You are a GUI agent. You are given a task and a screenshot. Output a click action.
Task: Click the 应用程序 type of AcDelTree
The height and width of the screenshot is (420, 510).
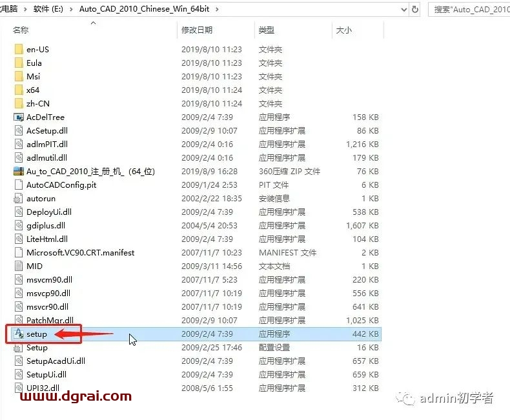tap(274, 117)
